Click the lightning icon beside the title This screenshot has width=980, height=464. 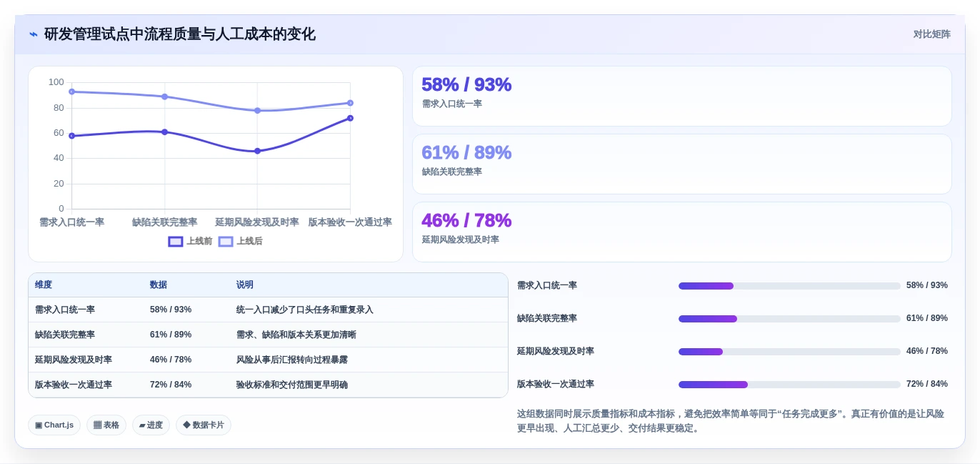point(34,34)
